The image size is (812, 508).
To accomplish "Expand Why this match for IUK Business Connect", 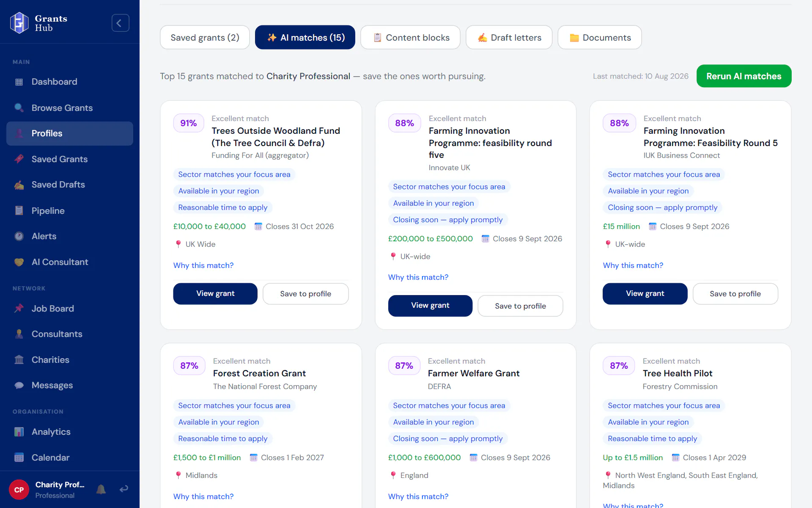I will [633, 265].
